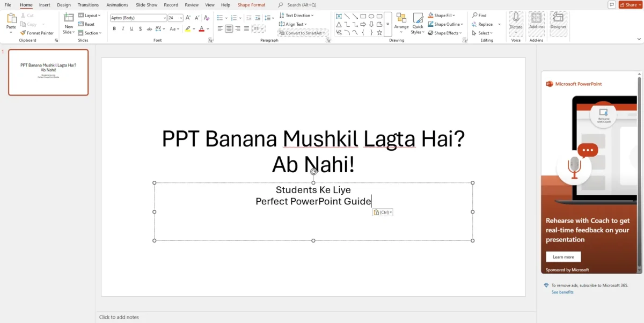644x323 pixels.
Task: Open the Shape Format tab
Action: coord(251,5)
